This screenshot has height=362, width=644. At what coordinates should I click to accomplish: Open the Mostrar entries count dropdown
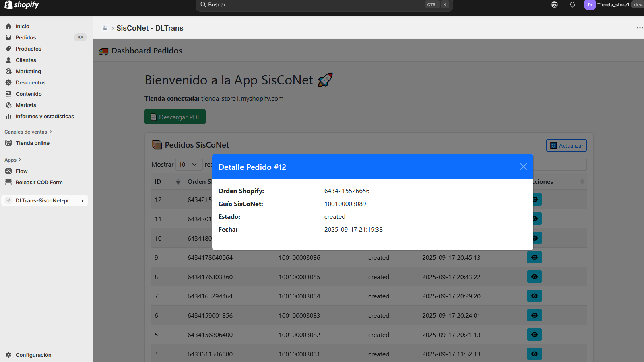pyautogui.click(x=188, y=165)
